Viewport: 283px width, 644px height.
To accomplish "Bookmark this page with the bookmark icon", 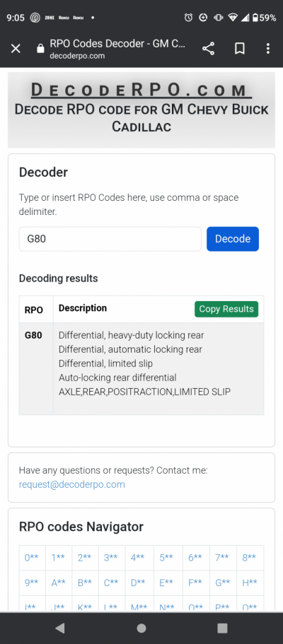I will 239,49.
